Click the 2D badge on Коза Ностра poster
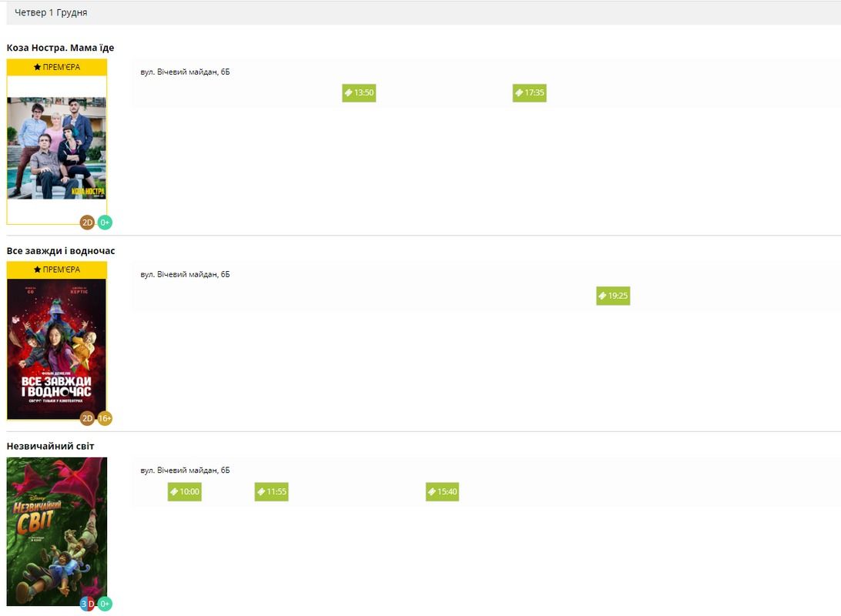This screenshot has width=841, height=616. coord(87,223)
